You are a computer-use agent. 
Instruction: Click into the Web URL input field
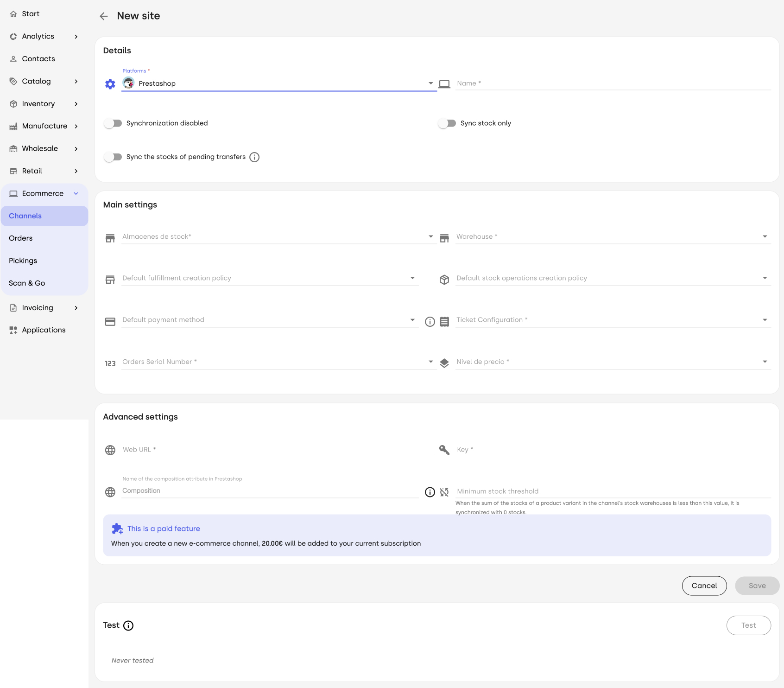279,450
